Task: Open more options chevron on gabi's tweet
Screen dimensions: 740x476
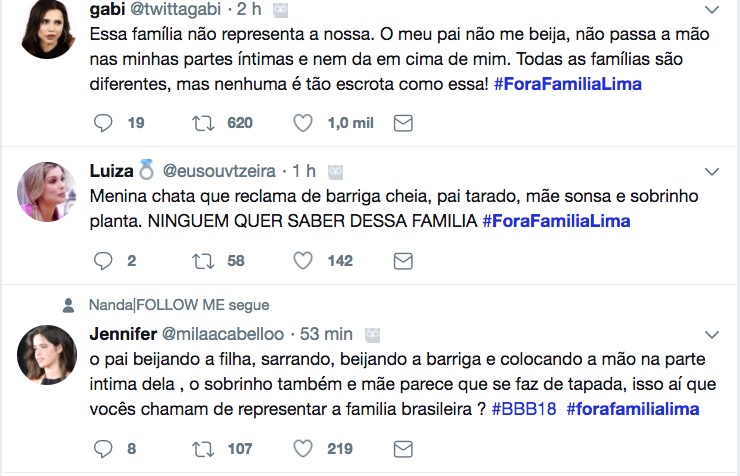Action: tap(711, 10)
